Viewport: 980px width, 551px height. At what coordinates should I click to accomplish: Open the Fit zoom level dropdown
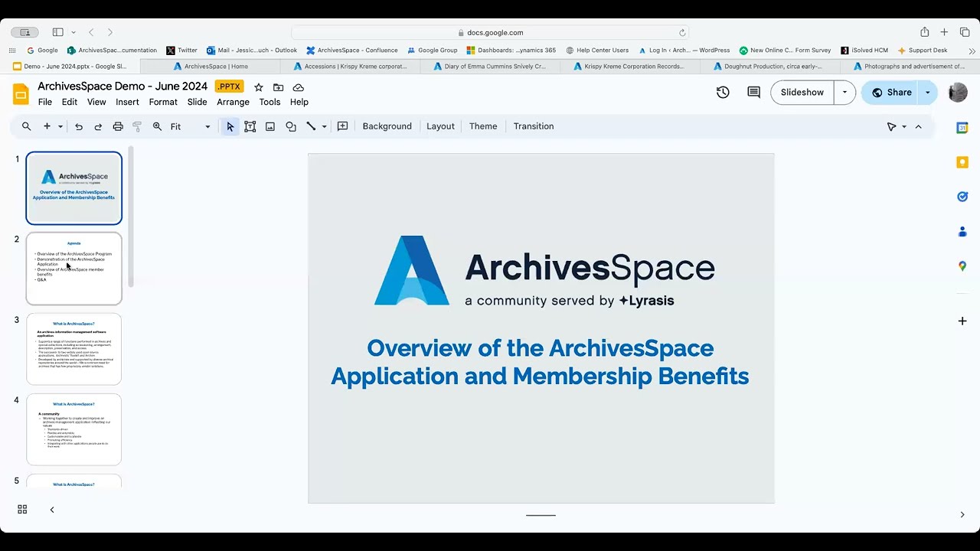tap(190, 126)
